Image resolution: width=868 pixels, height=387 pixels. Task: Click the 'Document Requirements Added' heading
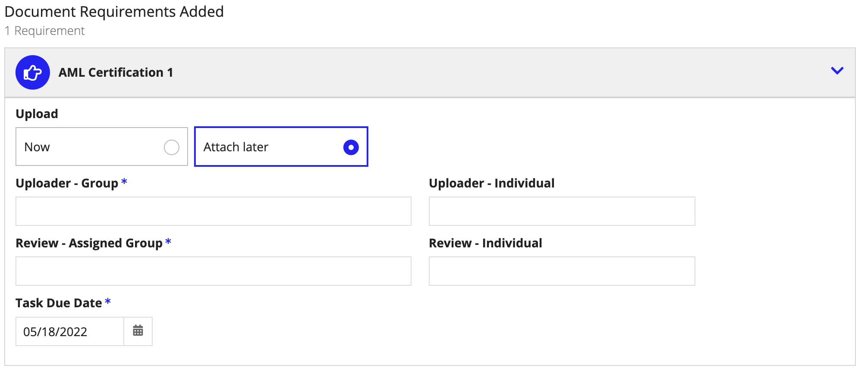tap(114, 12)
